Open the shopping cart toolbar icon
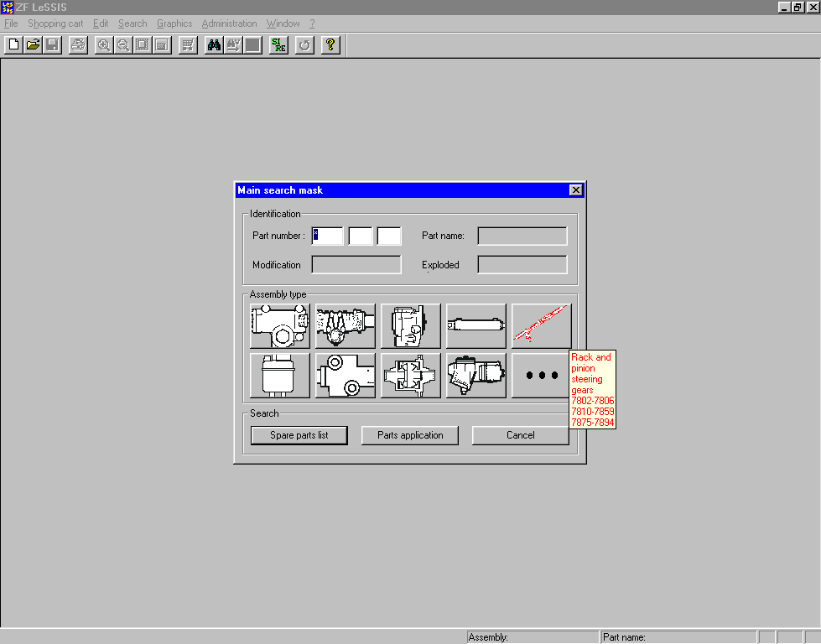The width and height of the screenshot is (821, 644). 188,45
